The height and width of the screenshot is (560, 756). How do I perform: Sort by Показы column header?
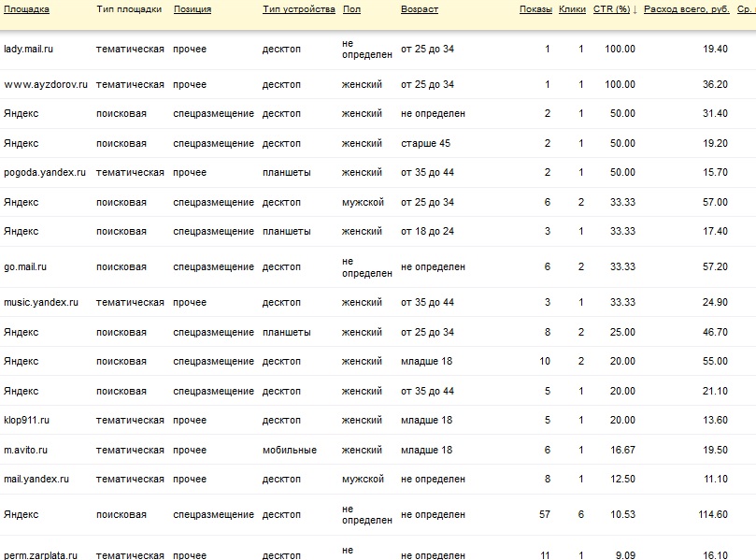[x=535, y=9]
